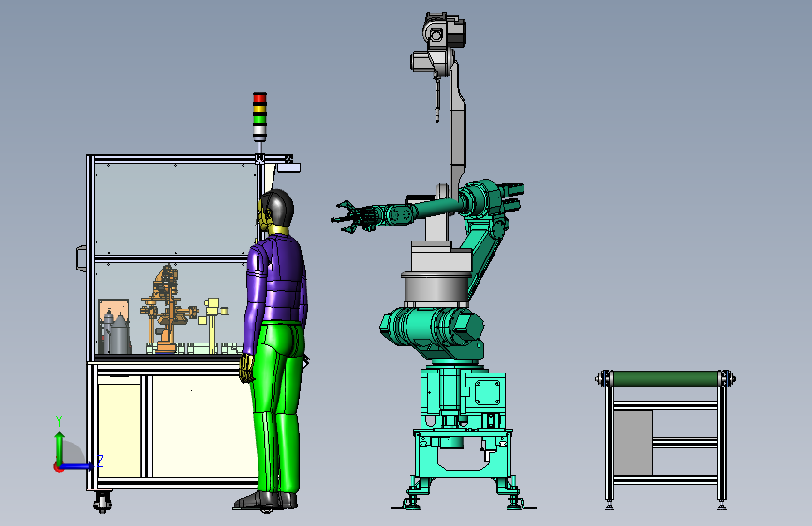Pick the gray side panel of conveyor table
Viewport: 812px width, 526px height.
(633, 443)
